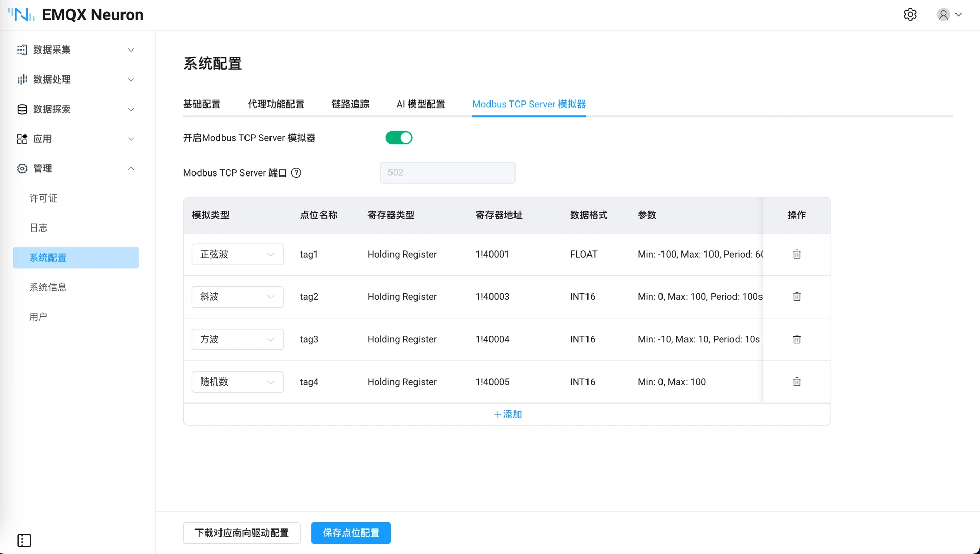Open the 随机数 simulation type dropdown
The image size is (980, 554).
tap(237, 382)
